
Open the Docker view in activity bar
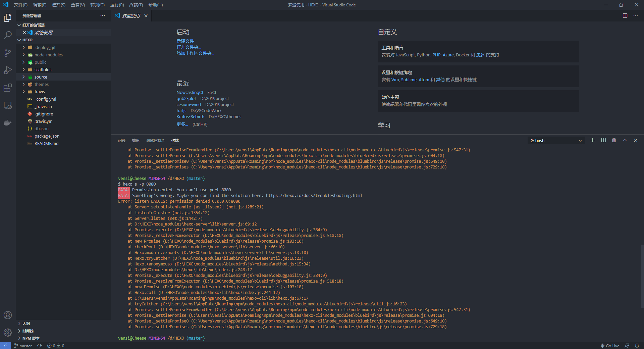point(8,123)
